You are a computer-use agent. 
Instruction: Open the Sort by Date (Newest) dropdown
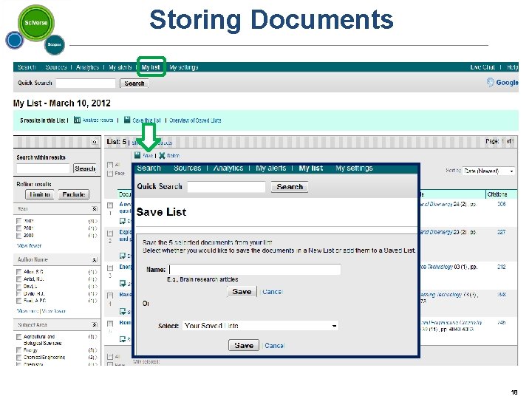click(488, 171)
